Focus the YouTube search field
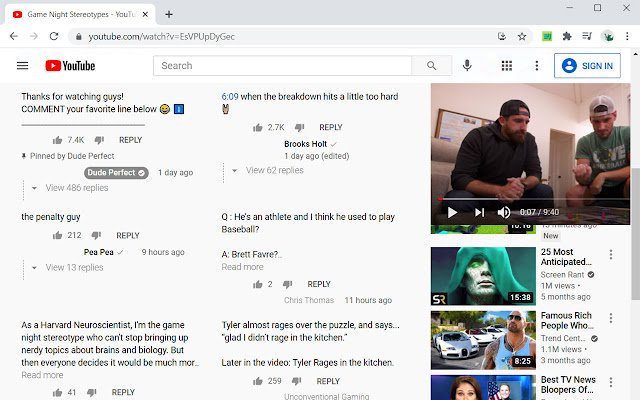 (x=282, y=65)
